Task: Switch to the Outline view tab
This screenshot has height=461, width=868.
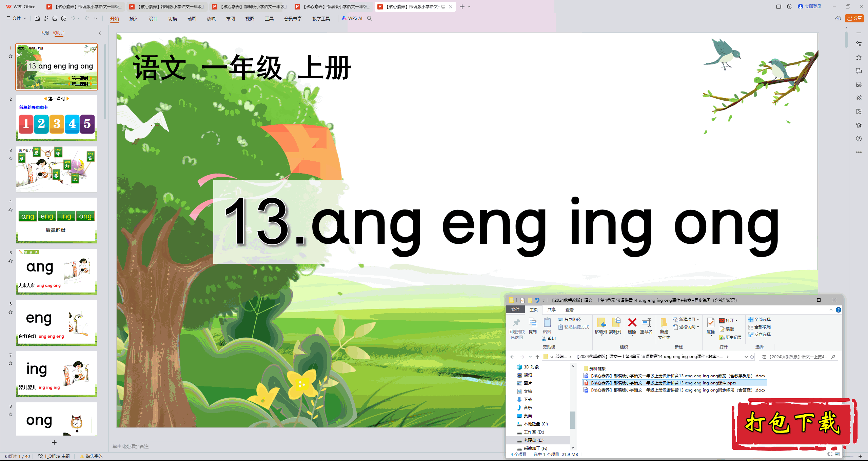Action: (x=44, y=33)
